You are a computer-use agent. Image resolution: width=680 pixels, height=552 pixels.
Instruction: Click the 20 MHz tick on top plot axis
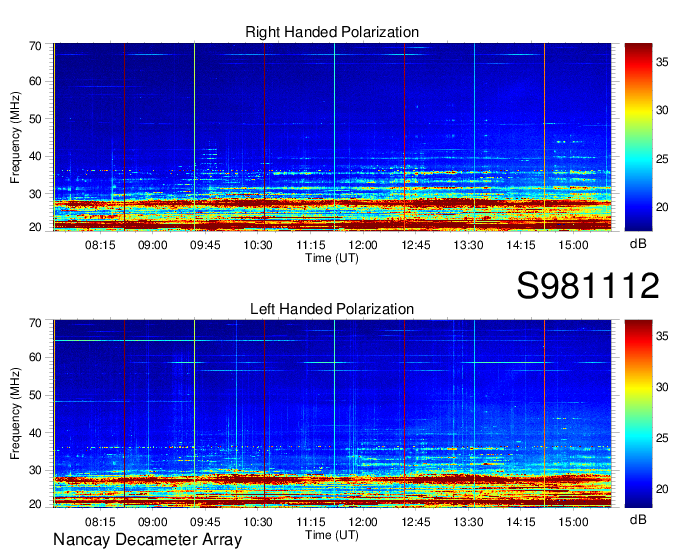(35, 227)
